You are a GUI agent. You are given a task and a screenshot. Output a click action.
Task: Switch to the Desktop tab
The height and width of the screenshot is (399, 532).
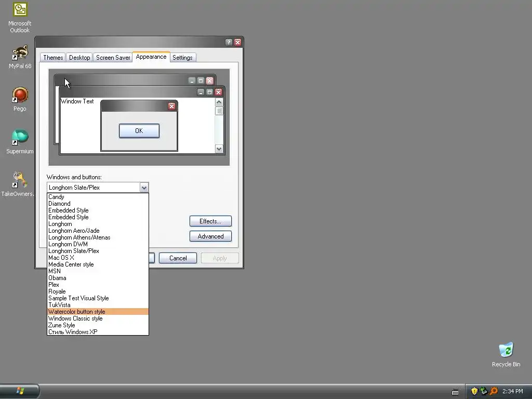tap(79, 58)
